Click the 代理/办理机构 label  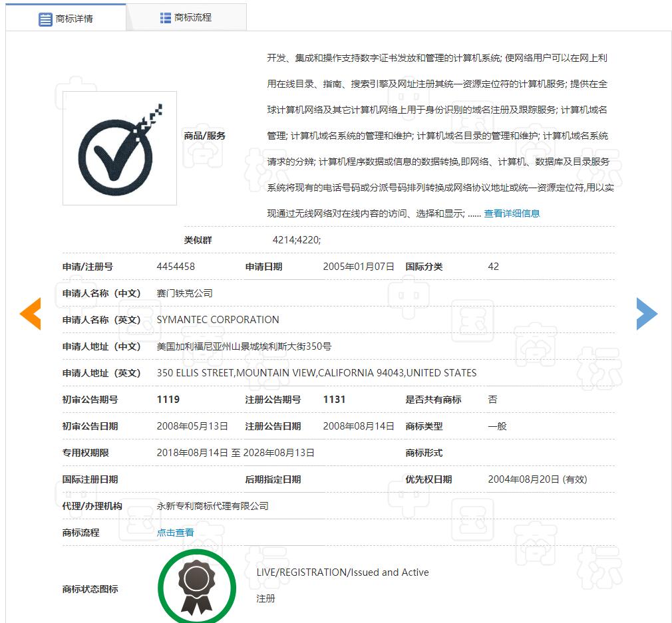click(x=92, y=506)
